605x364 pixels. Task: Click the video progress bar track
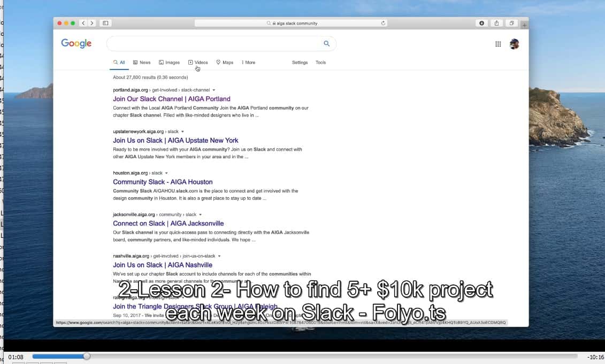(x=305, y=357)
